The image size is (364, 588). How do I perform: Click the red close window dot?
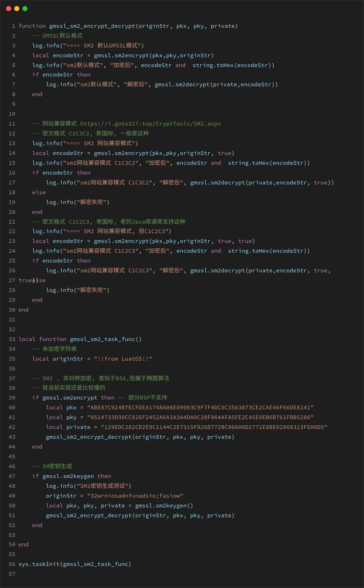click(x=9, y=8)
